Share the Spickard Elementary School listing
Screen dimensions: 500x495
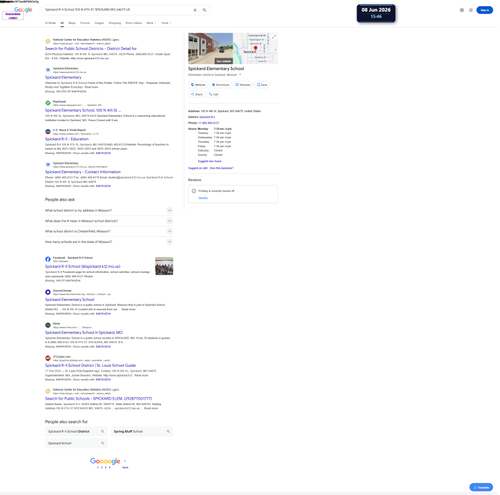[x=197, y=94]
